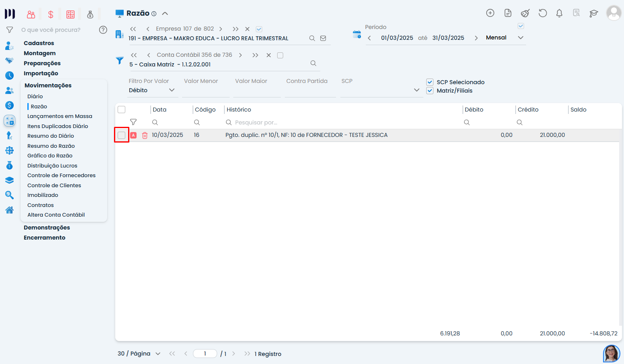
Task: Open Diário under Movimentações
Action: (x=35, y=96)
